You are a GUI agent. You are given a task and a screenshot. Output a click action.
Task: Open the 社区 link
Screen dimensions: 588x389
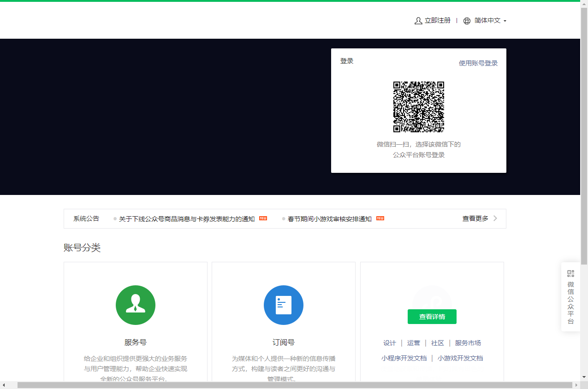point(438,343)
